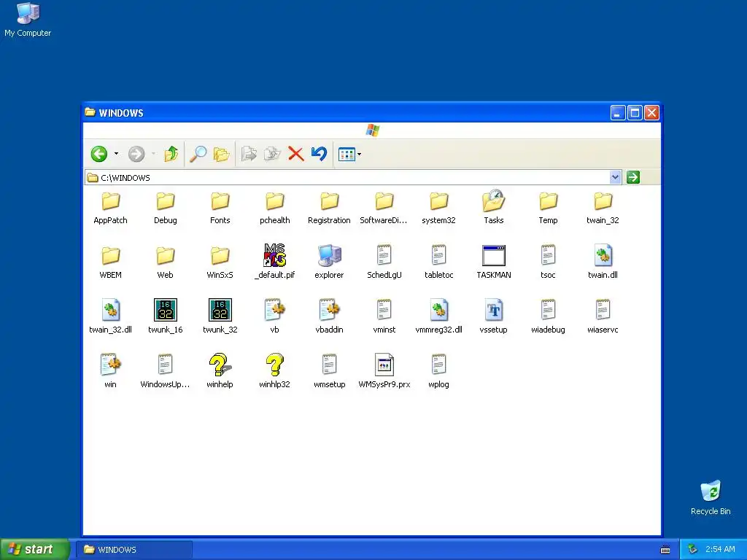Select the SoftwareDi... folder

pos(384,209)
